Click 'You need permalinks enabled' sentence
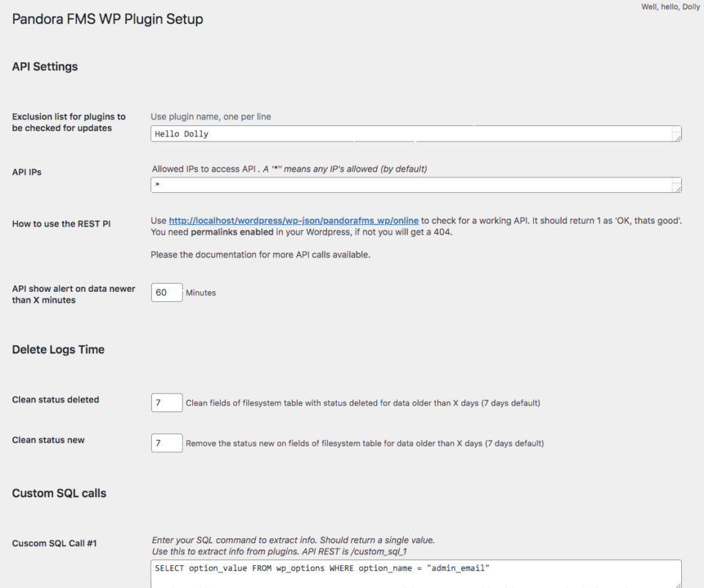The height and width of the screenshot is (588, 704). (x=301, y=232)
